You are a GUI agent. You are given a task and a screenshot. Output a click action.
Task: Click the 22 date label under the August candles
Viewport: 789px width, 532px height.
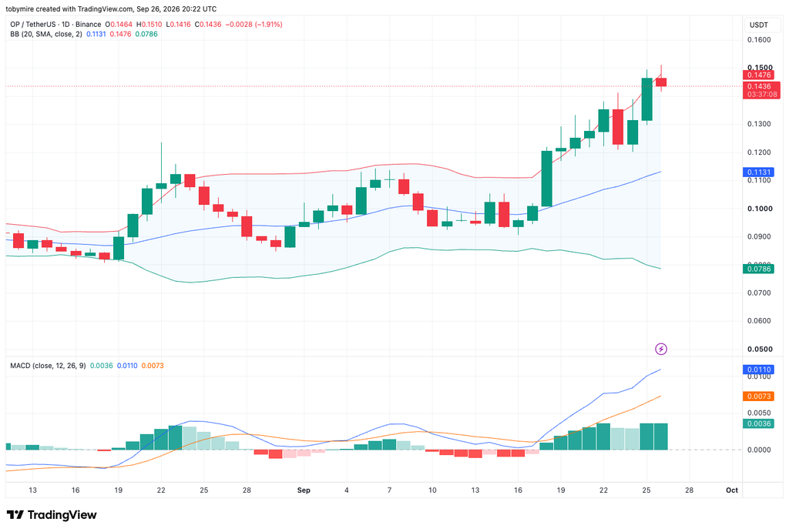click(x=161, y=490)
